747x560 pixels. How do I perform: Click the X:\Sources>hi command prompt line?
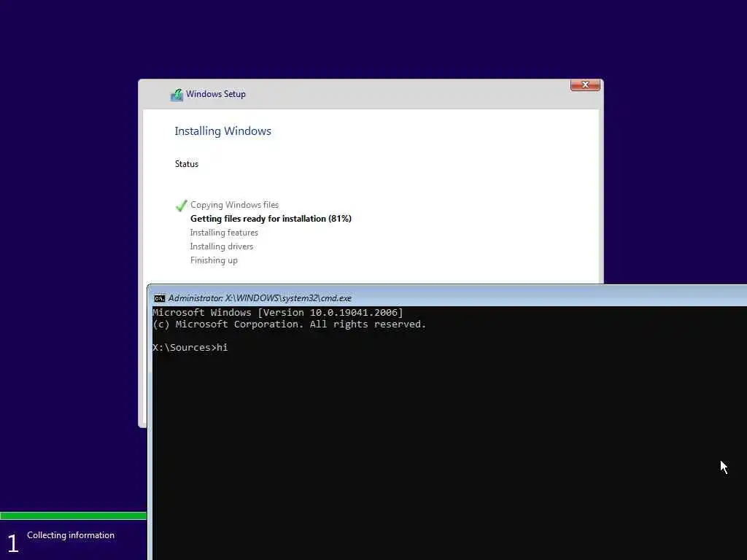(190, 348)
